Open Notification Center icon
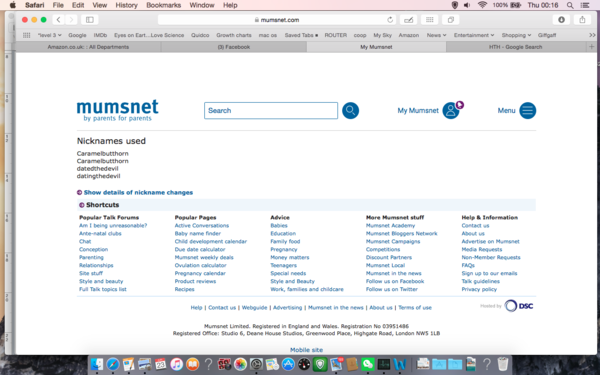 585,5
